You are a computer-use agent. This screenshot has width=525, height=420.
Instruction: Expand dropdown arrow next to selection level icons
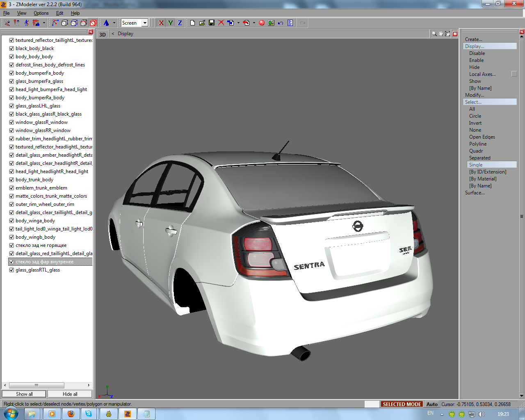coord(44,23)
